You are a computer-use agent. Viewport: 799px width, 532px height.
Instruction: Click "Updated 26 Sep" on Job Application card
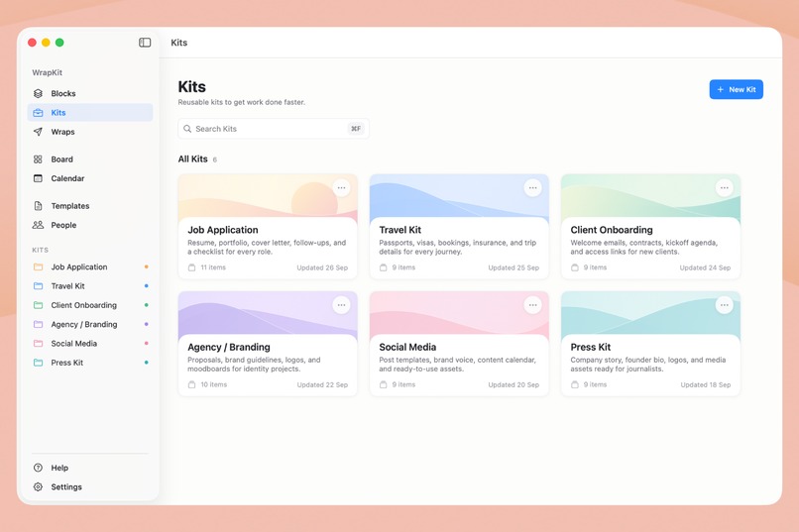click(x=322, y=267)
